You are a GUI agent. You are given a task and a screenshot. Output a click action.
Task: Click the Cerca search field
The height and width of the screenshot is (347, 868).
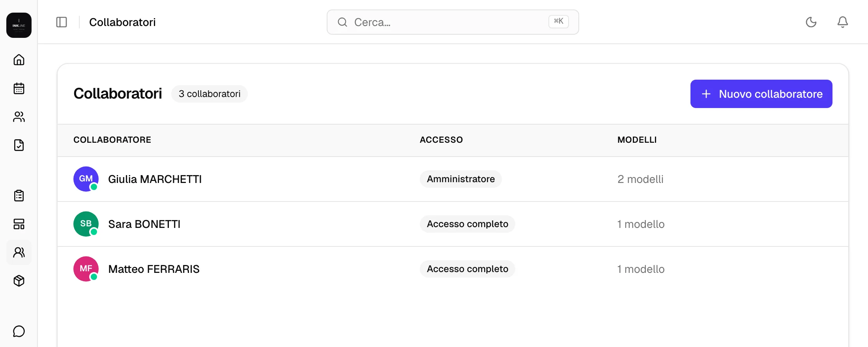(x=453, y=22)
